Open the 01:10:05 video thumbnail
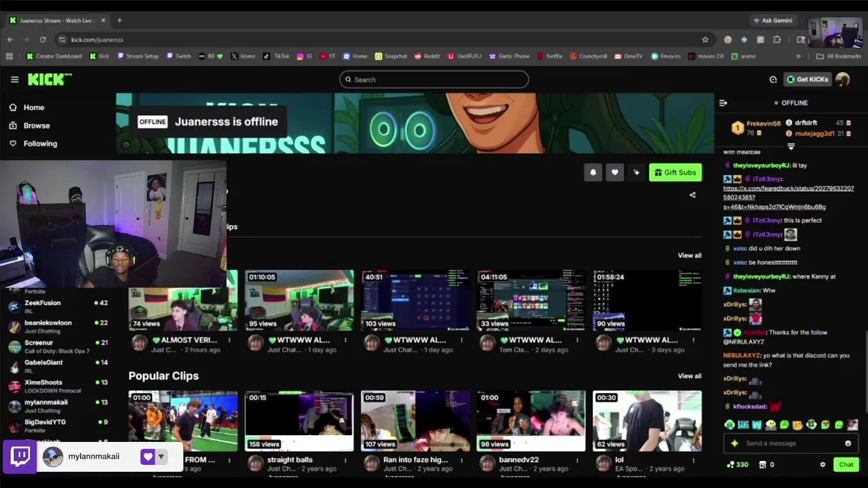The image size is (868, 488). coord(299,300)
